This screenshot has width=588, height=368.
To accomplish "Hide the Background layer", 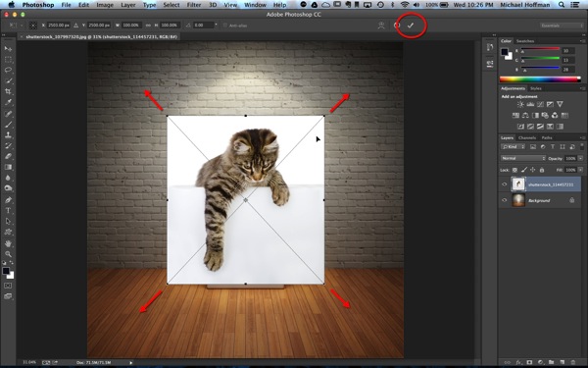I will [505, 200].
